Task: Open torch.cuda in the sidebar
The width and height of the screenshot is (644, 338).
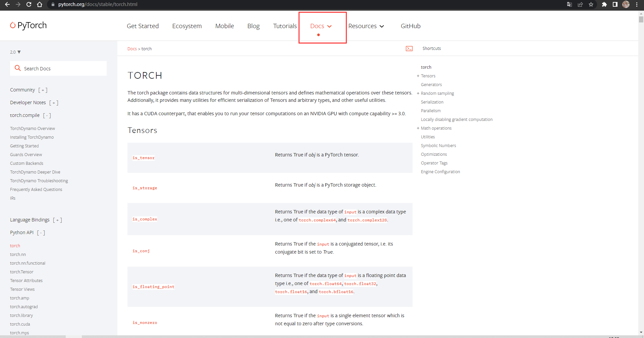Action: pos(20,324)
